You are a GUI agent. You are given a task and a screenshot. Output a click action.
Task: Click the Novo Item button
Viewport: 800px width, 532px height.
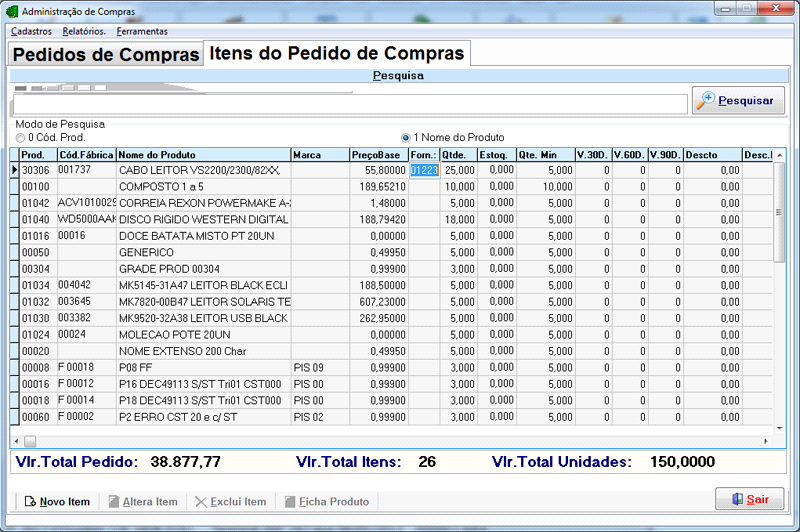pos(57,501)
